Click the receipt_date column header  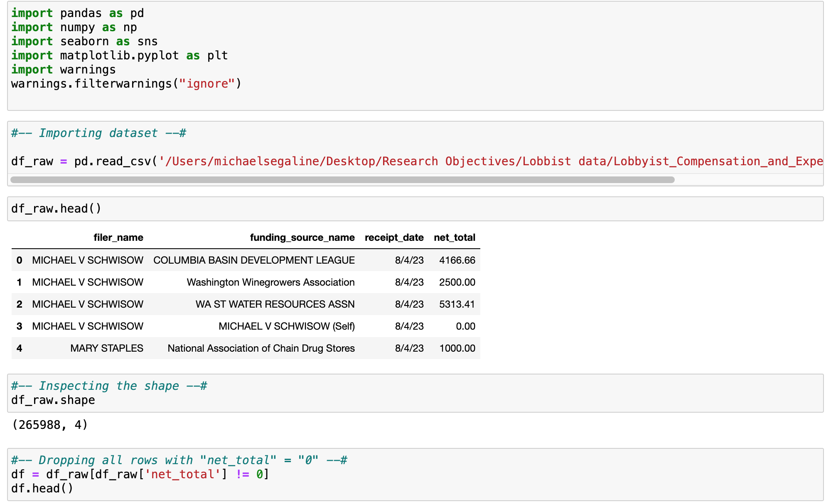tap(394, 237)
